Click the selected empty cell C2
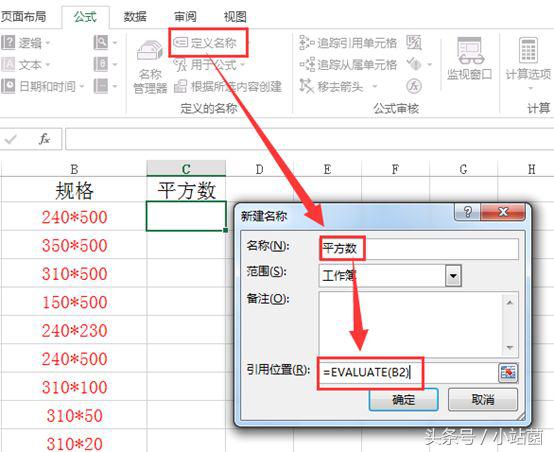This screenshot has height=452, width=554. coord(186,216)
